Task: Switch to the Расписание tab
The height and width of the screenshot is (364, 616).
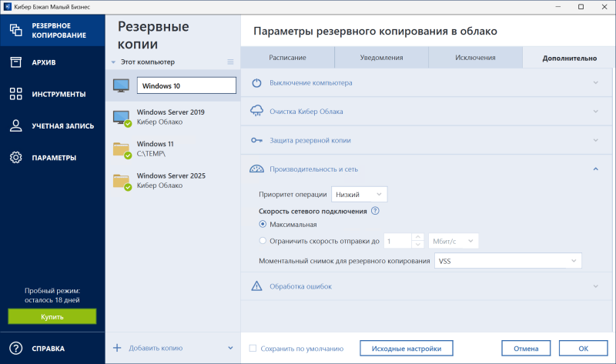Action: click(288, 58)
